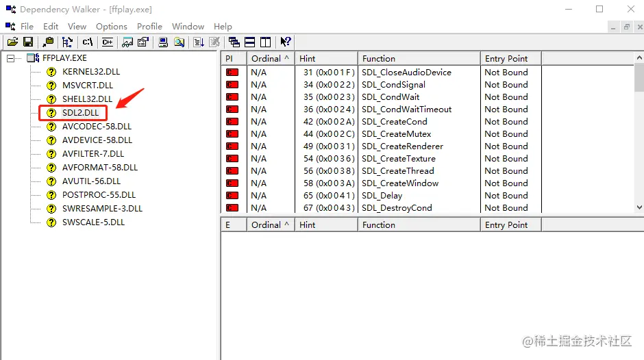Toggle the Auto Expand tree icon
The image size is (644, 360).
pyautogui.click(x=67, y=42)
